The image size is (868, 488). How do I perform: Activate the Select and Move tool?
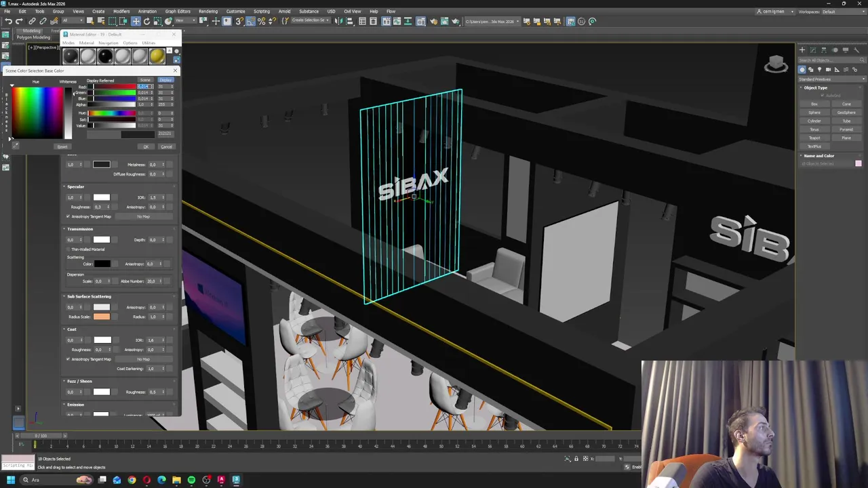[x=136, y=21]
